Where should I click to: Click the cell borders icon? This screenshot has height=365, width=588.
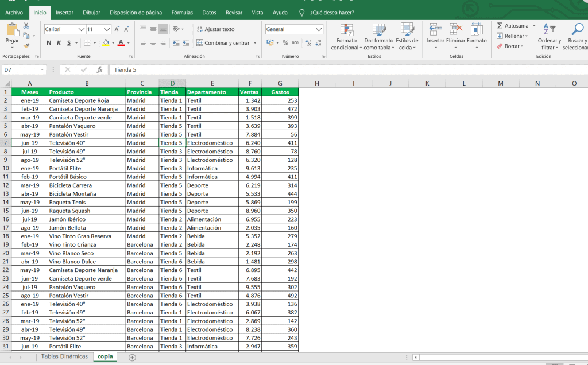click(87, 43)
